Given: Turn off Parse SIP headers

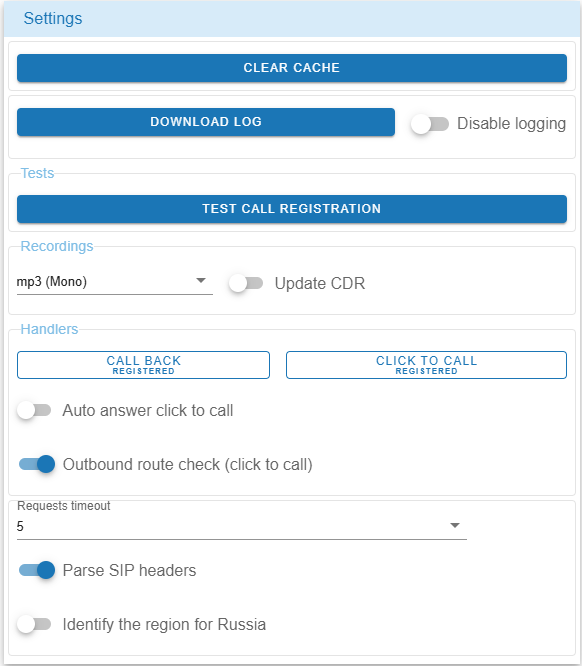Looking at the screenshot, I should (x=37, y=570).
